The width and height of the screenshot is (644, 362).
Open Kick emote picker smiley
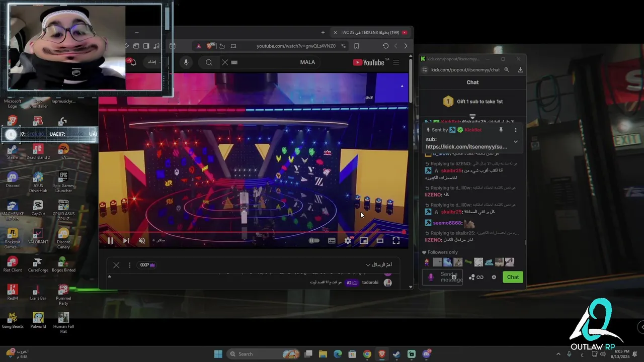point(454,277)
